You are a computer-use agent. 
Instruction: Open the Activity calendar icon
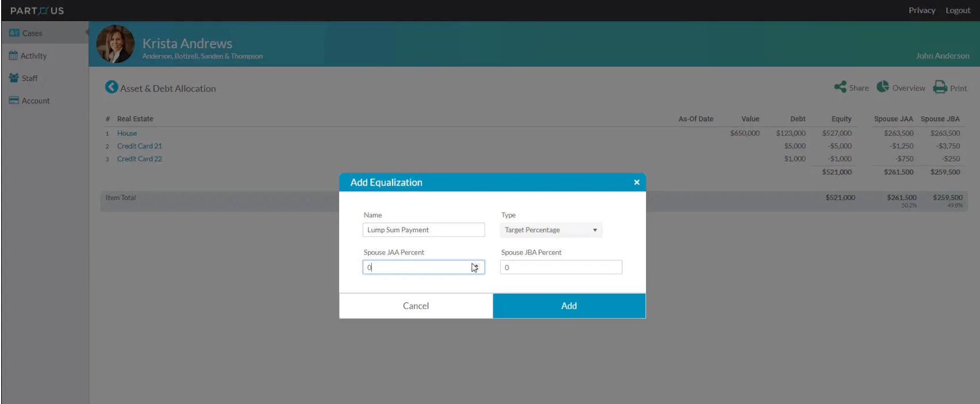coord(13,56)
